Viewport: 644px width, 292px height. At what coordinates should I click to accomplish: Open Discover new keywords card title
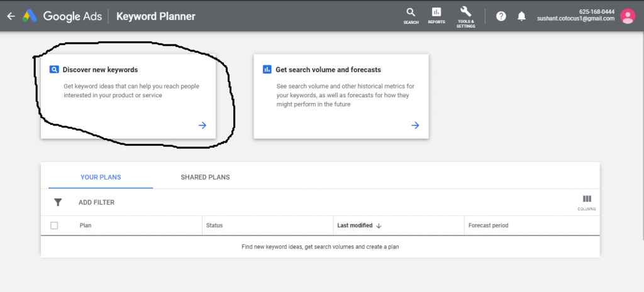[x=100, y=70]
